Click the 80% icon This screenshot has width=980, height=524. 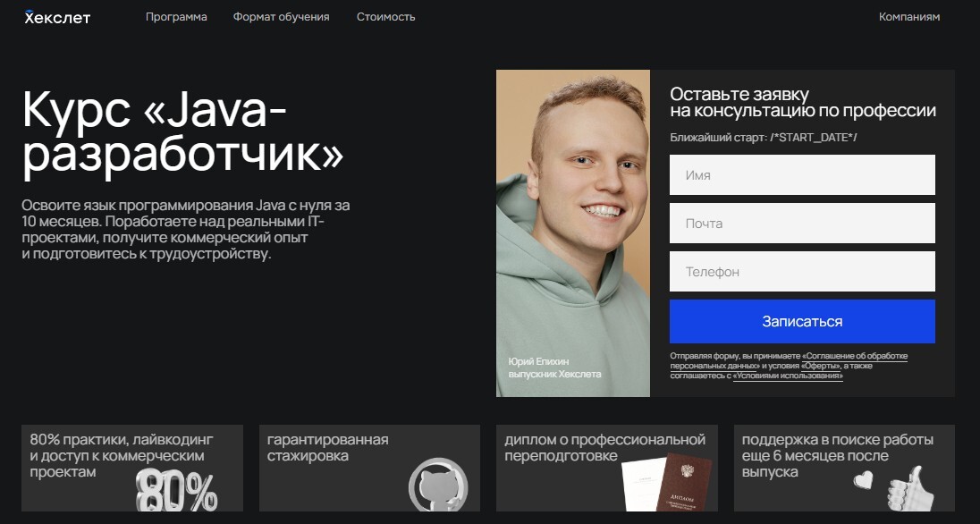pyautogui.click(x=177, y=490)
